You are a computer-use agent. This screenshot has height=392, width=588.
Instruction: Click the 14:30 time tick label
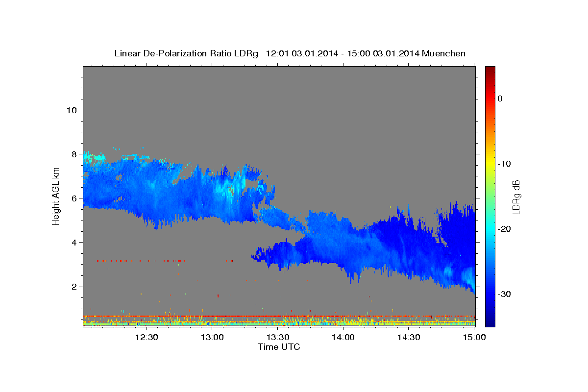[x=409, y=337]
